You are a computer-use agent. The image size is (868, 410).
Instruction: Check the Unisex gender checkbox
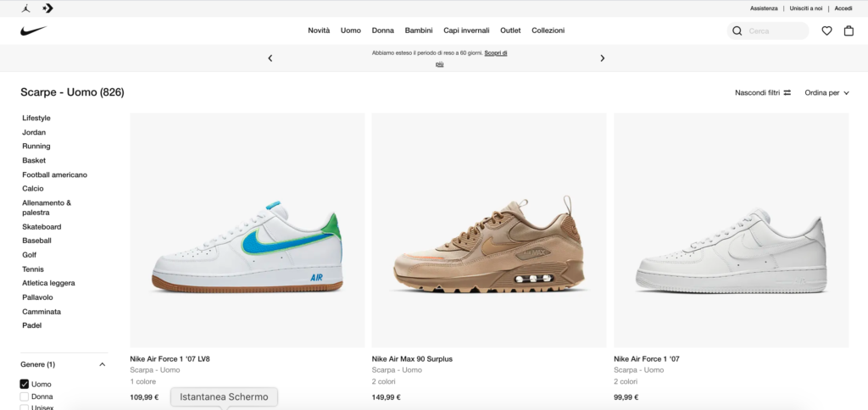click(25, 407)
